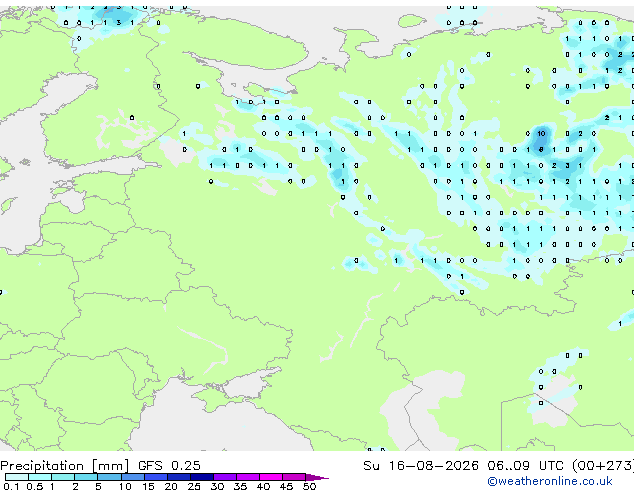Select the date 'Su 16-08-2026' text
Image resolution: width=634 pixels, height=490 pixels.
421,466
